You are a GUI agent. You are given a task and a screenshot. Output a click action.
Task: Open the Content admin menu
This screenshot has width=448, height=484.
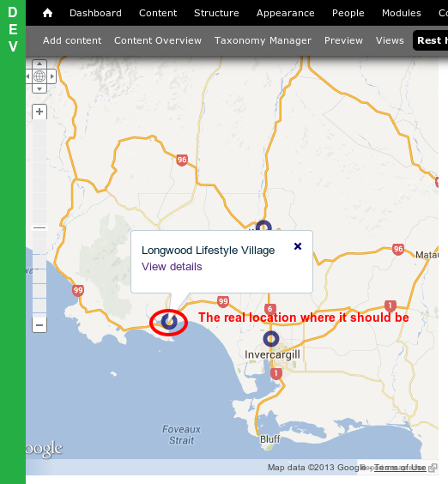point(158,13)
